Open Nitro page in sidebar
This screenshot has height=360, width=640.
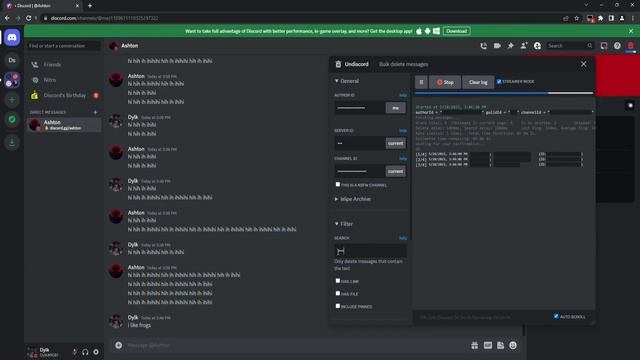(64, 80)
